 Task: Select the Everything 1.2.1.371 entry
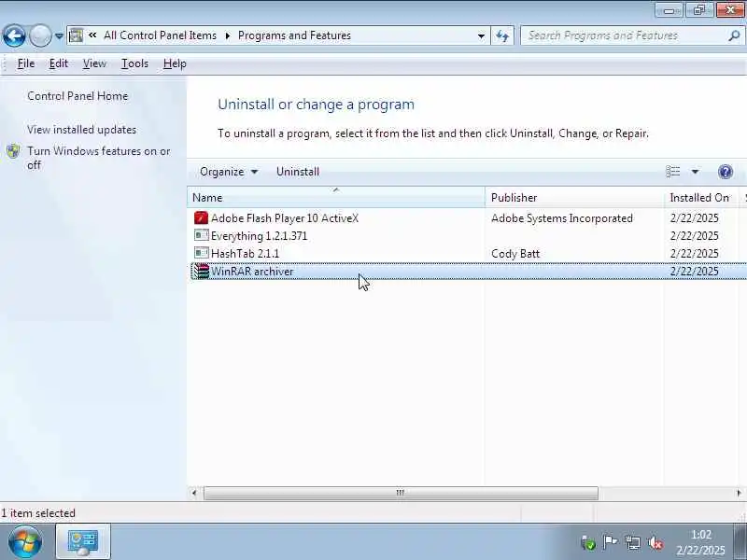click(259, 236)
